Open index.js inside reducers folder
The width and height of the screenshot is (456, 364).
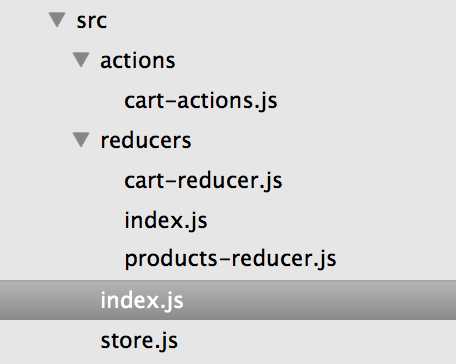[166, 221]
